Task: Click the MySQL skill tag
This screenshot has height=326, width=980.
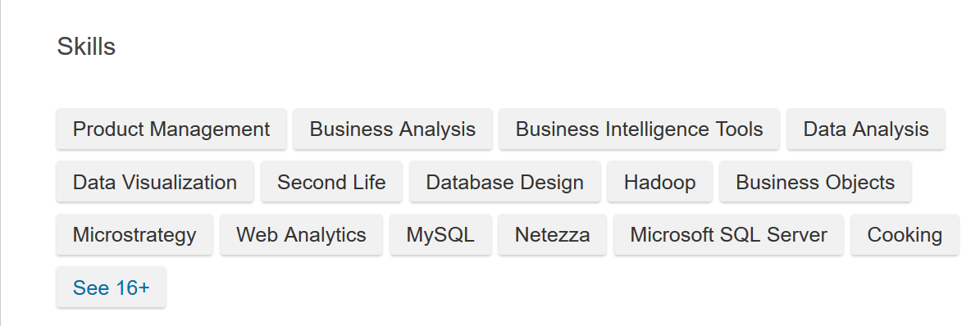Action: pyautogui.click(x=440, y=235)
